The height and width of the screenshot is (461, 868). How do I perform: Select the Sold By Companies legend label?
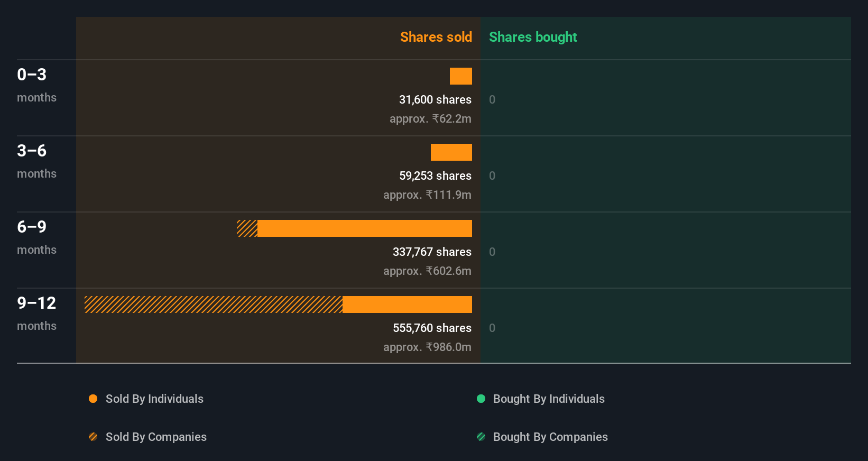click(x=156, y=437)
